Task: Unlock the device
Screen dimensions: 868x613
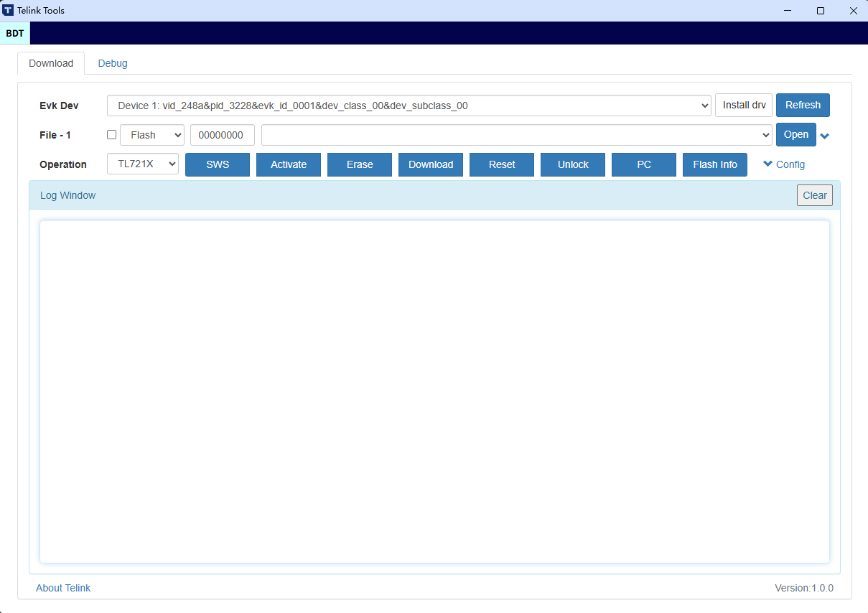Action: click(x=572, y=164)
